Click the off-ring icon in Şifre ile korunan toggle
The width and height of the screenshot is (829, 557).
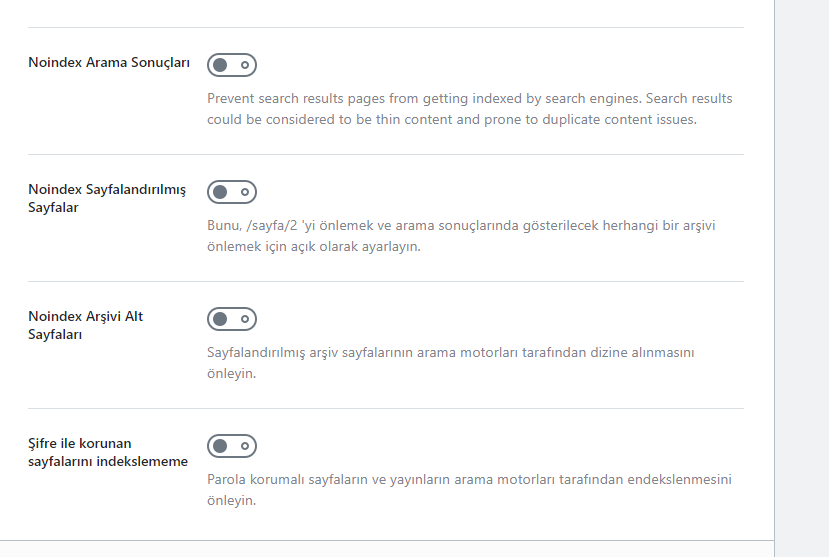245,446
